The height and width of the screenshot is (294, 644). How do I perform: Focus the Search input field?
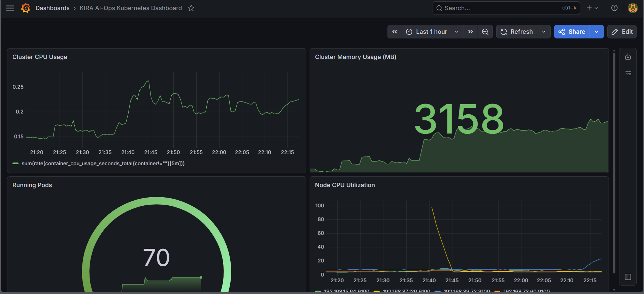pyautogui.click(x=506, y=8)
